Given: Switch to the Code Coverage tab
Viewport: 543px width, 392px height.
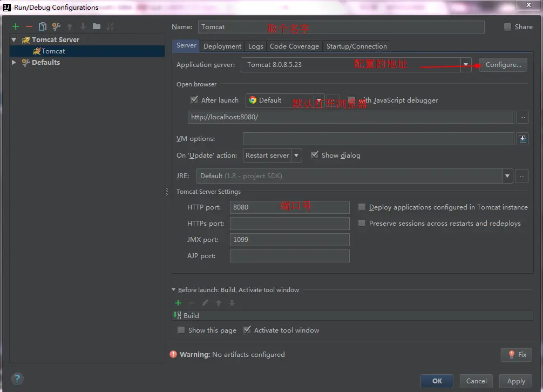Looking at the screenshot, I should (x=294, y=46).
